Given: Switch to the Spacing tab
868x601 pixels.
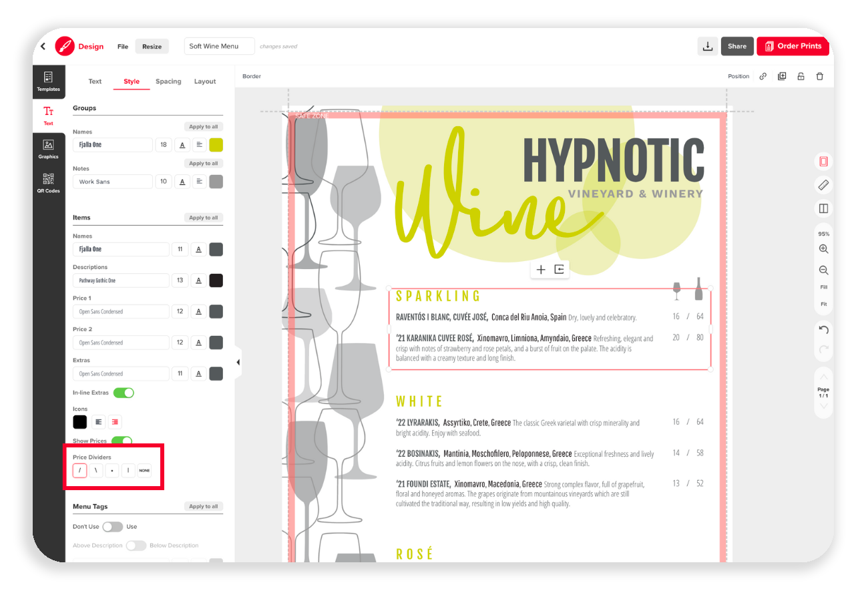Looking at the screenshot, I should coord(168,81).
